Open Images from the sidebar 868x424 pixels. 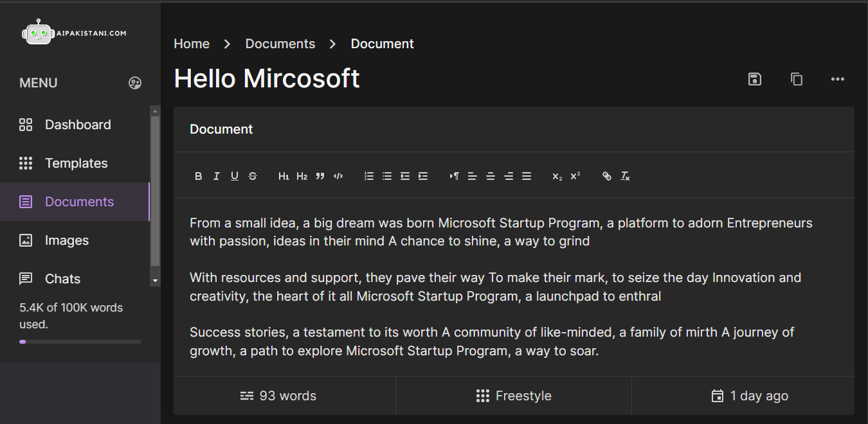pos(75,240)
